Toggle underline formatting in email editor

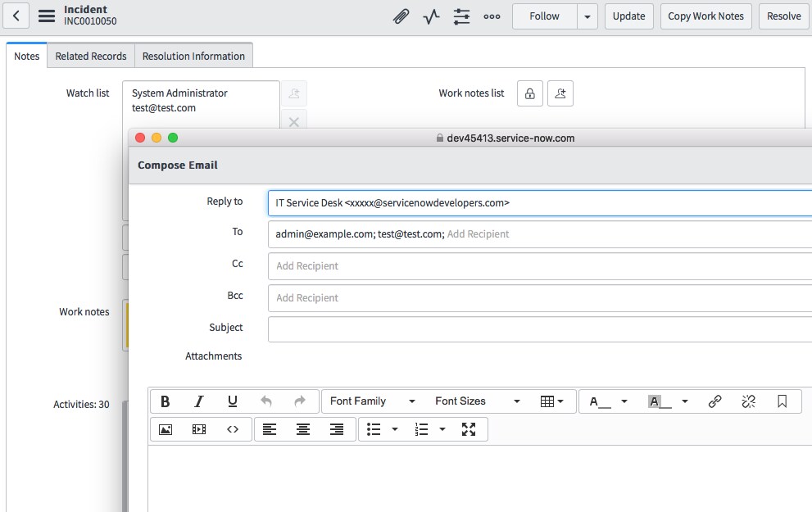233,401
